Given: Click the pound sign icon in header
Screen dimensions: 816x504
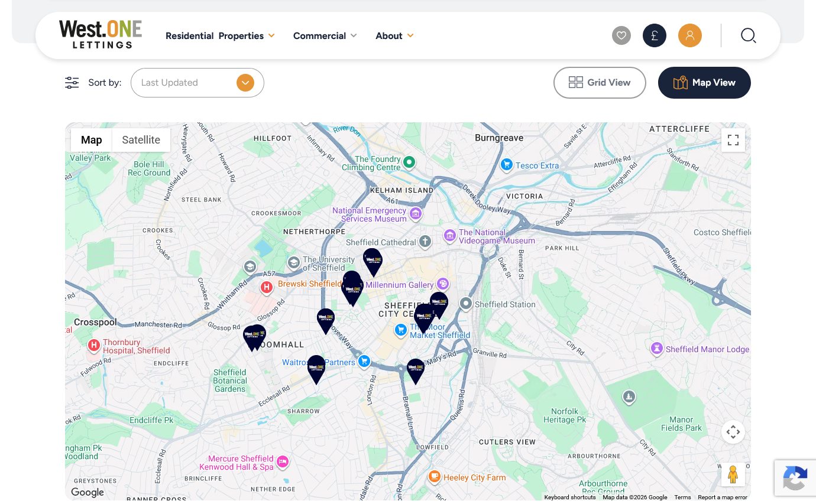Looking at the screenshot, I should tap(655, 35).
